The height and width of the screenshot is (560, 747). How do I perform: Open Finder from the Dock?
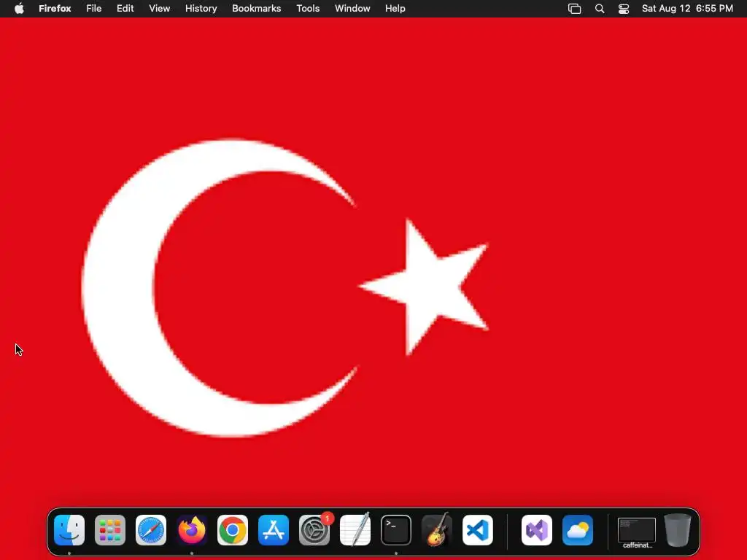point(69,530)
